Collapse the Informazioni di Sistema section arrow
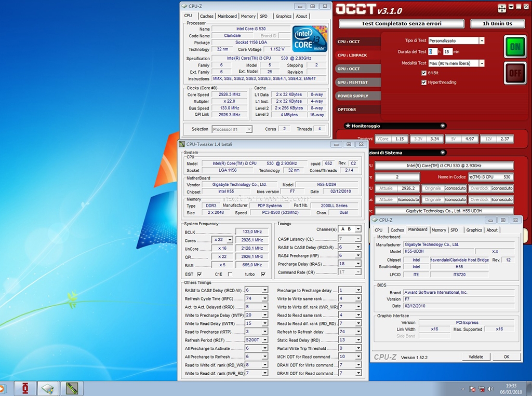This screenshot has width=532, height=396. [443, 153]
